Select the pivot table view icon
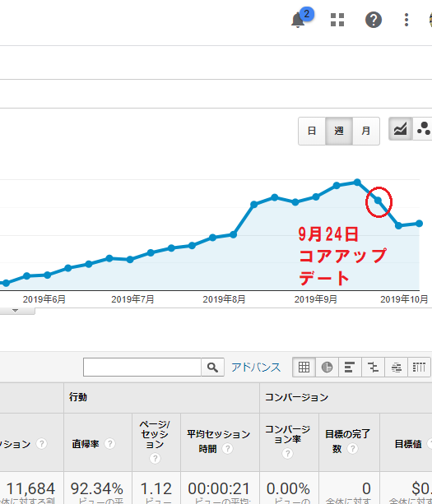The width and height of the screenshot is (432, 504). pyautogui.click(x=419, y=367)
